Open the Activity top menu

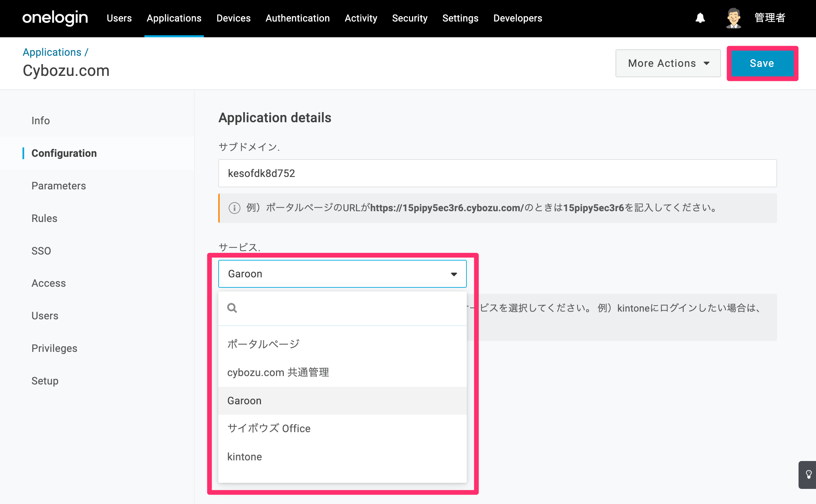[361, 18]
